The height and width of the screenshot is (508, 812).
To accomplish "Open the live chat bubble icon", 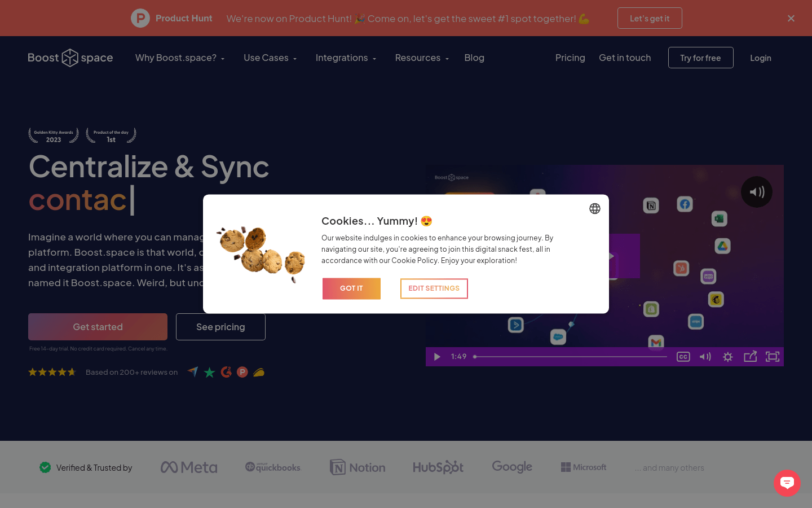I will coord(787,483).
